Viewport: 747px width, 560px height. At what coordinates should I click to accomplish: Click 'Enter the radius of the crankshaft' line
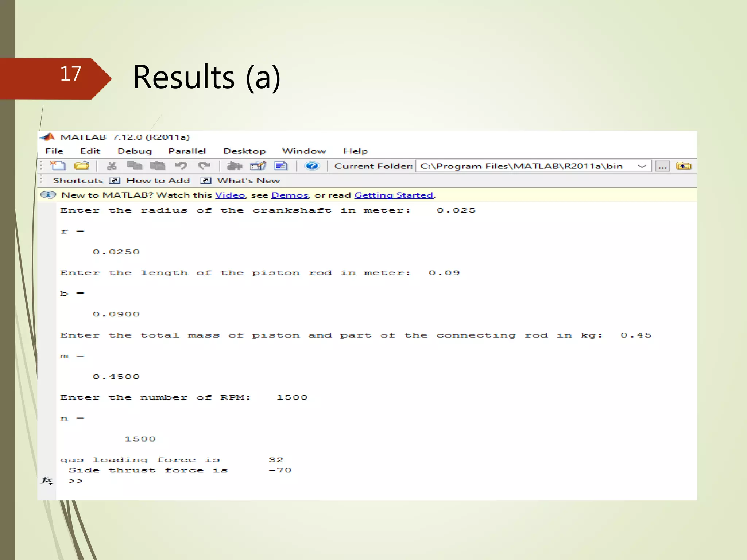point(268,210)
